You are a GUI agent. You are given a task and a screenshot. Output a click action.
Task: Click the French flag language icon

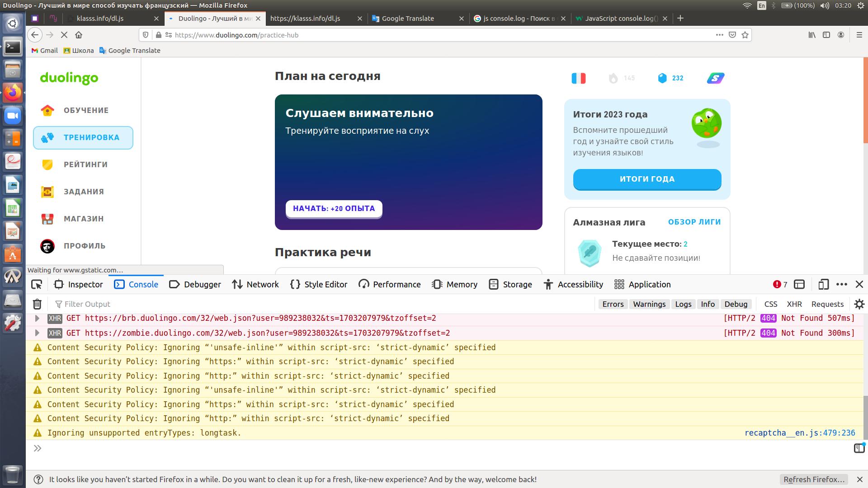578,78
